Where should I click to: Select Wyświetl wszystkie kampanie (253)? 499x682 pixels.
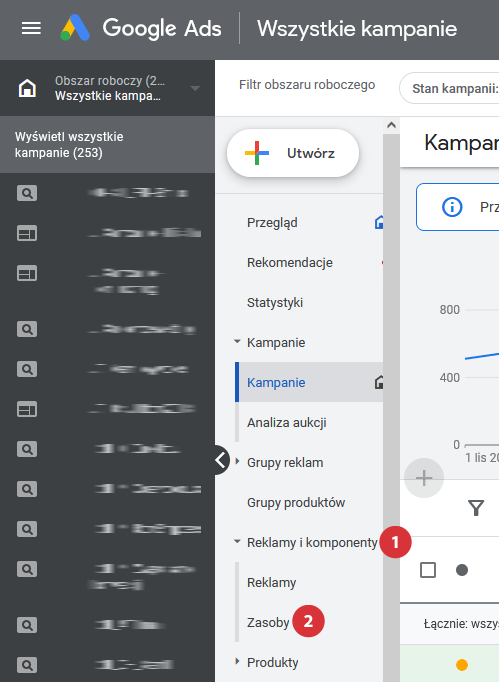pyautogui.click(x=107, y=144)
